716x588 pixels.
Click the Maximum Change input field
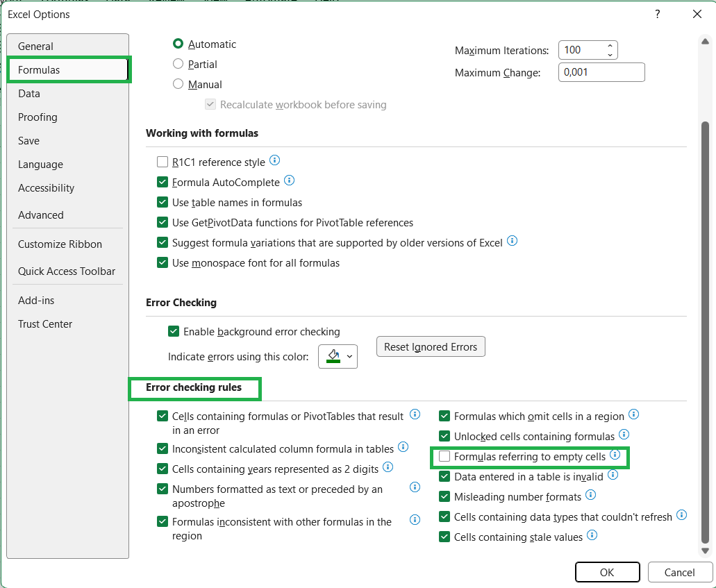click(x=601, y=72)
